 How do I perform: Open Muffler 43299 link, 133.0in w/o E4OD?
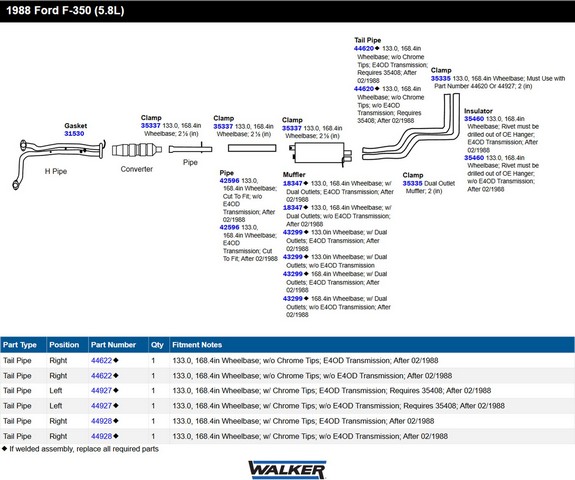click(x=292, y=257)
